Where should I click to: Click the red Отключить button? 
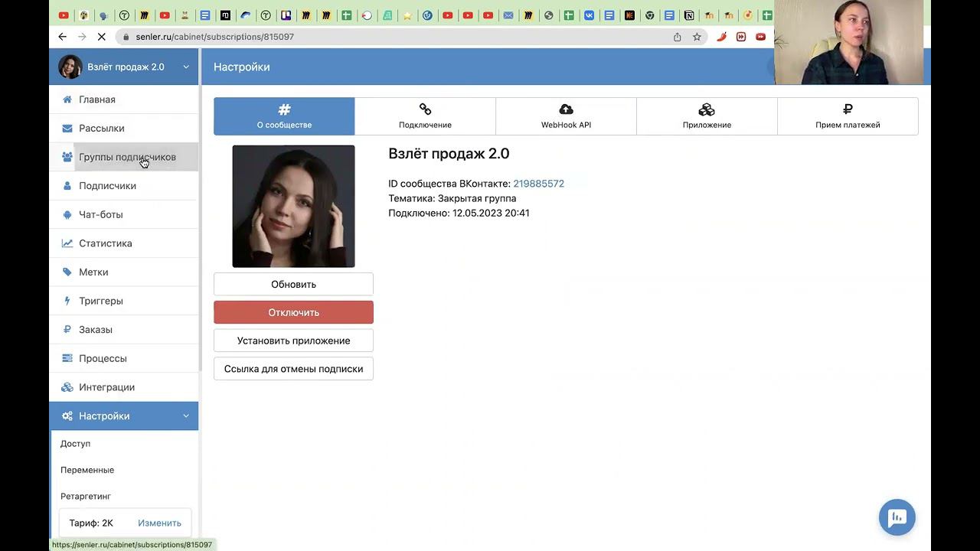[x=293, y=312]
